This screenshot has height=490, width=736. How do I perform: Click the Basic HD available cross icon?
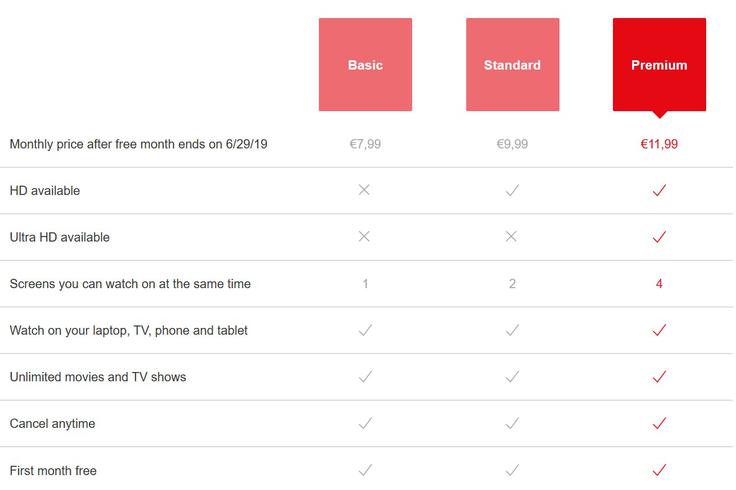[x=364, y=190]
